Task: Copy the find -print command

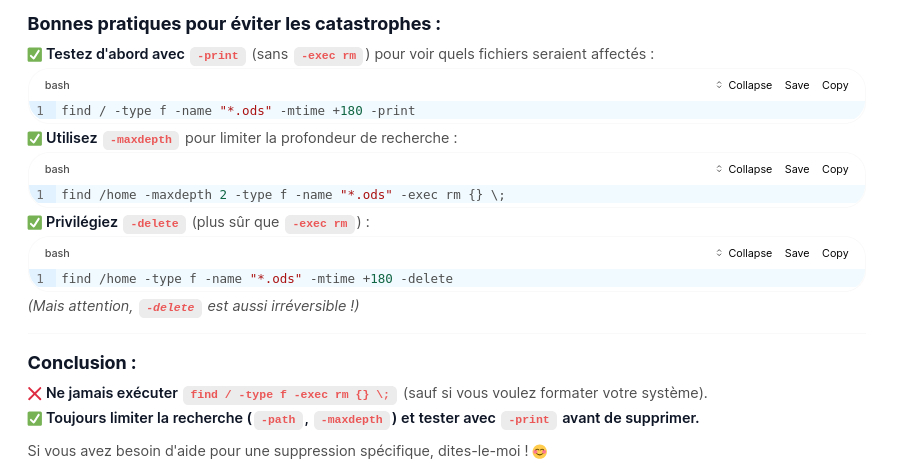Action: point(835,85)
